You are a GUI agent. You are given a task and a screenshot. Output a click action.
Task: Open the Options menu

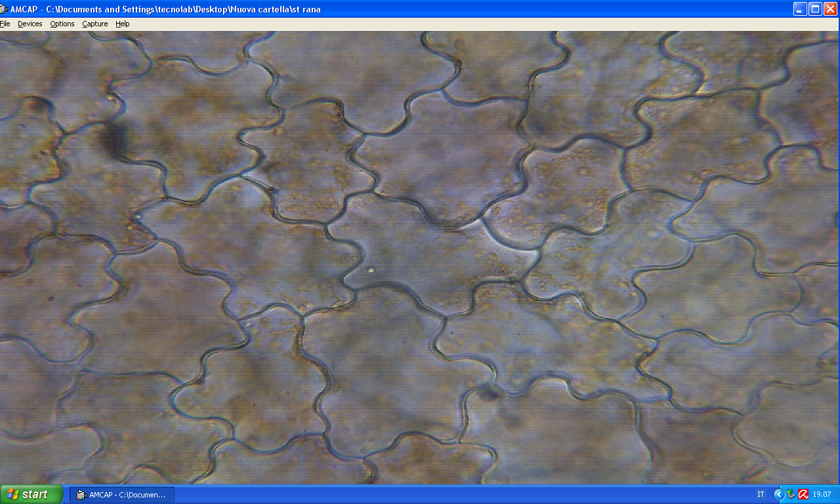(62, 24)
